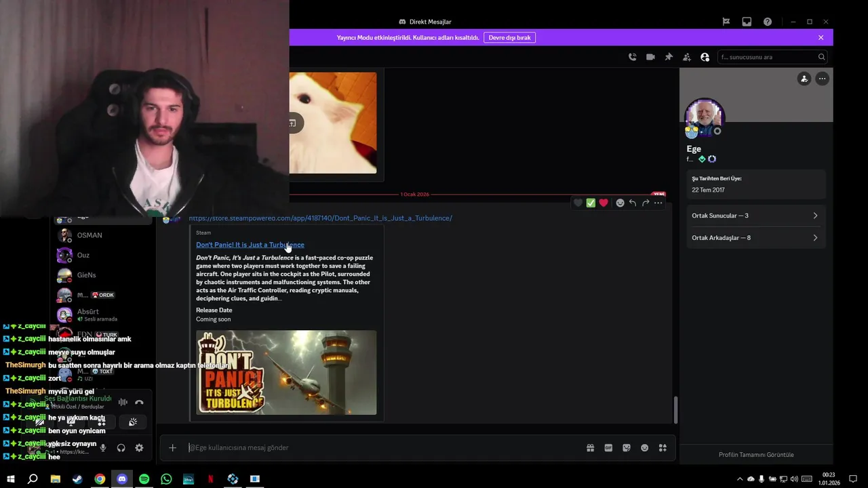Open Discord user settings gear

pyautogui.click(x=139, y=447)
